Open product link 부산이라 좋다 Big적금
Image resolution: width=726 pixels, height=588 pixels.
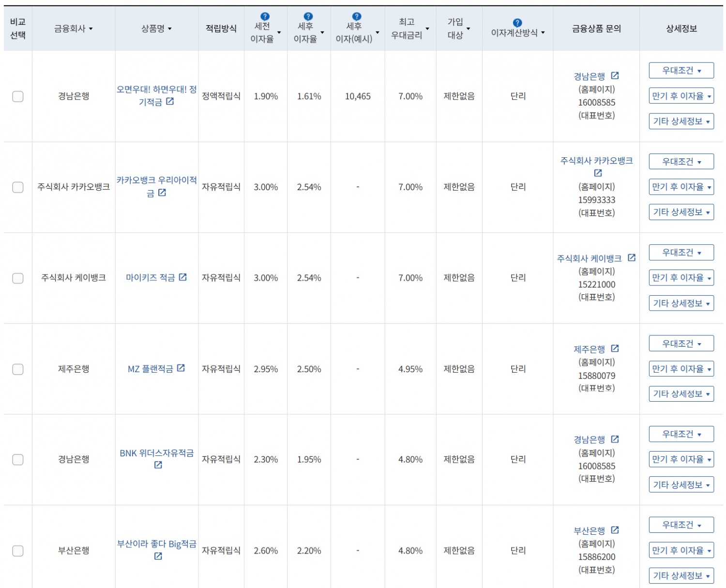156,544
